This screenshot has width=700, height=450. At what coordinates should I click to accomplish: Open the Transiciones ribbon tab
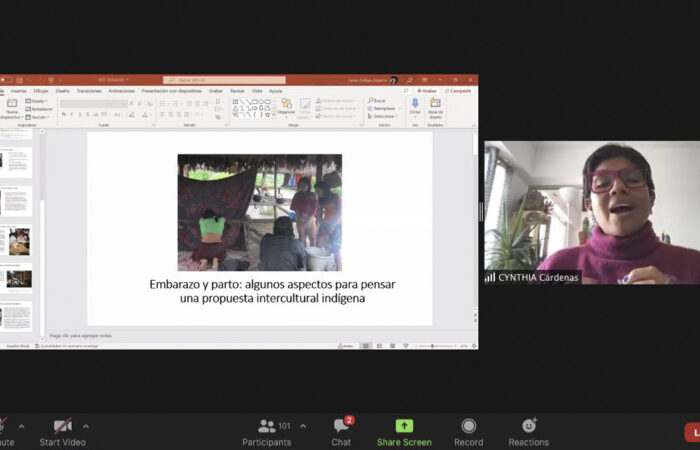[89, 91]
